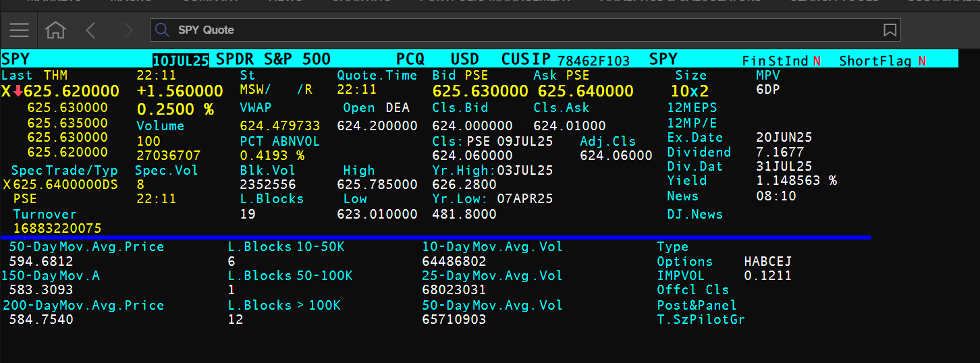
Task: Click day low 623.010000
Action: (377, 215)
